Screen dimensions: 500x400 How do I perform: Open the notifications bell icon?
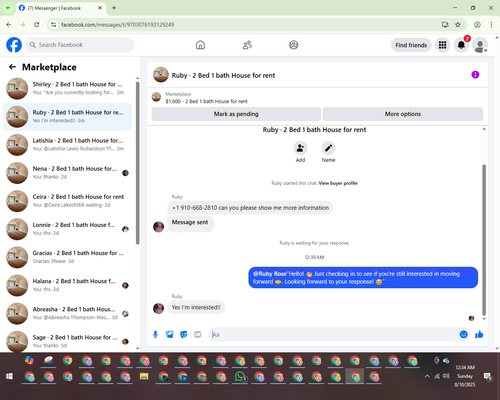pos(461,45)
